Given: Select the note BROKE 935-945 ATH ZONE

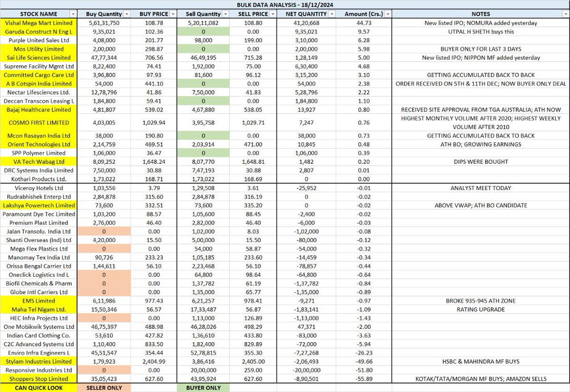Looking at the screenshot, I should [480, 301].
